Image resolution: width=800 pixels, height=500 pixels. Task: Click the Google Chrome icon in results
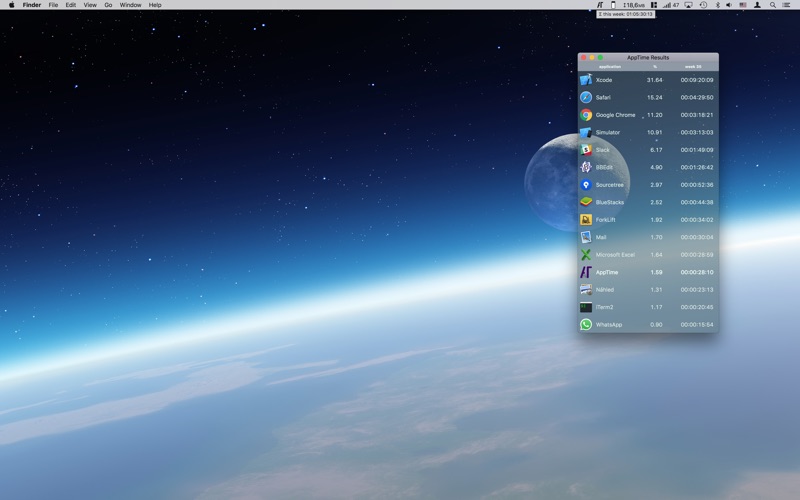click(x=586, y=115)
